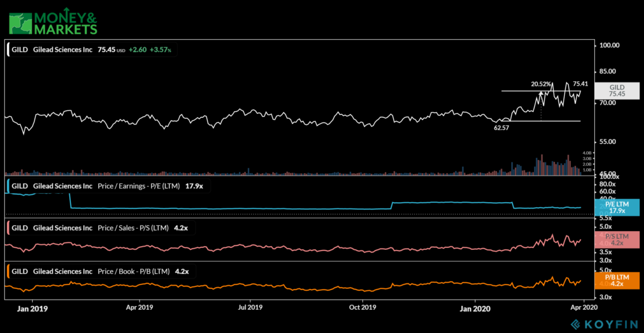
Task: Click the Money & Markets logo
Action: point(53,20)
